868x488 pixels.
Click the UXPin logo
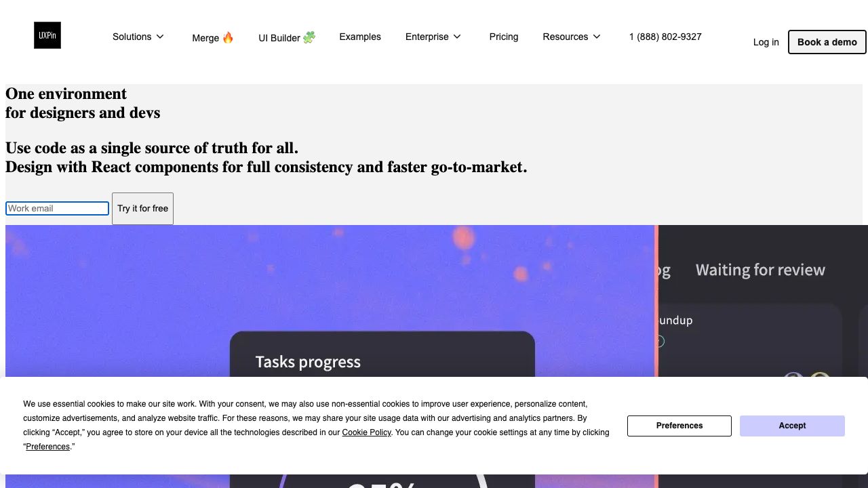pyautogui.click(x=47, y=35)
